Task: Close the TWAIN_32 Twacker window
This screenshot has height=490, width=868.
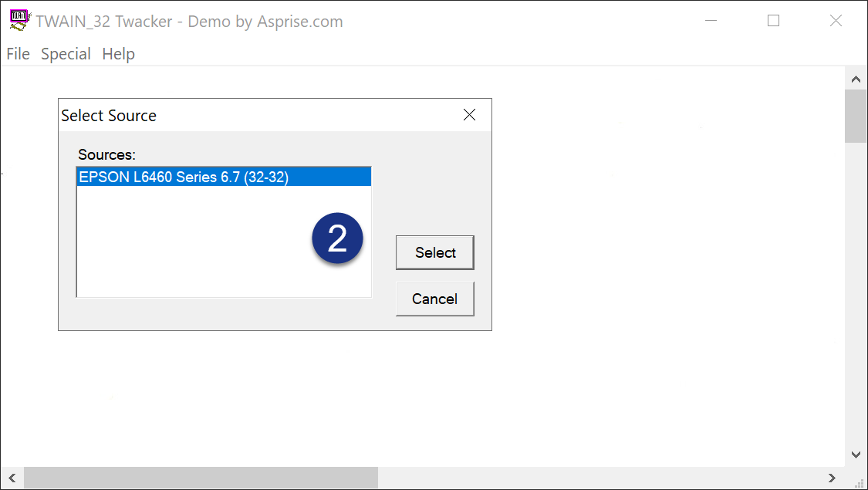Action: click(x=836, y=21)
